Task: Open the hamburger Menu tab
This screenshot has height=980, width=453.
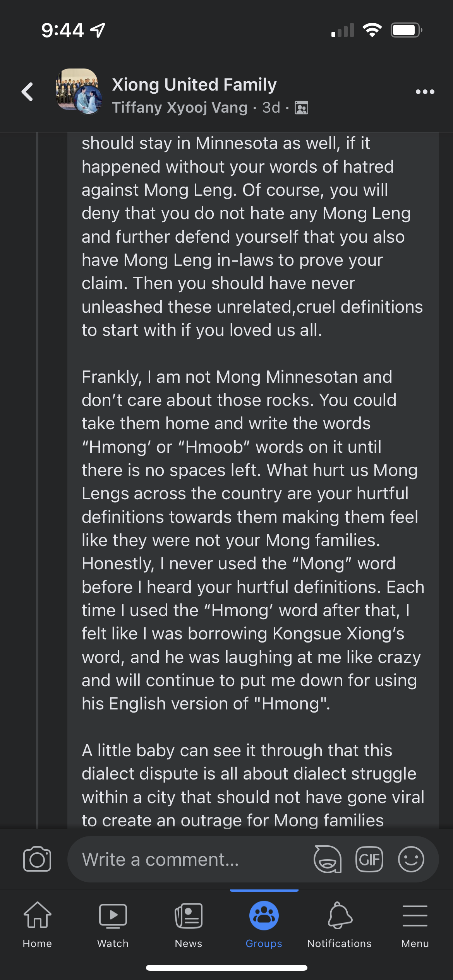Action: 415,924
